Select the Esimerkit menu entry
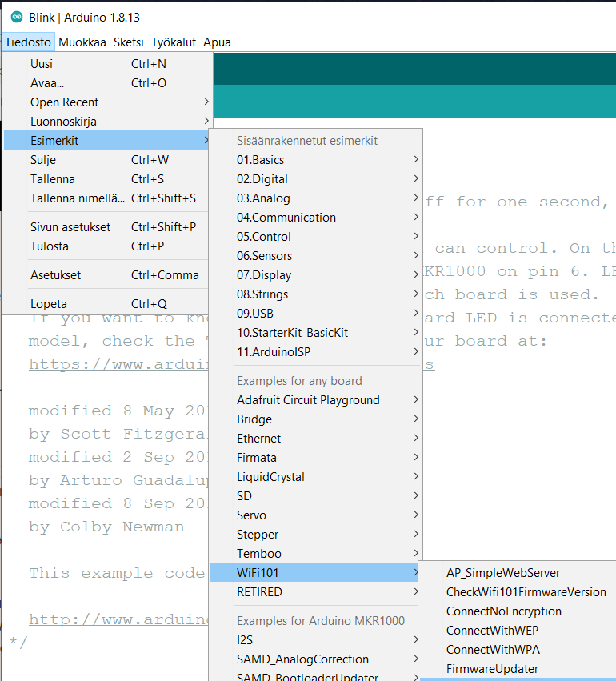Viewport: 616px width, 681px height. [x=107, y=140]
